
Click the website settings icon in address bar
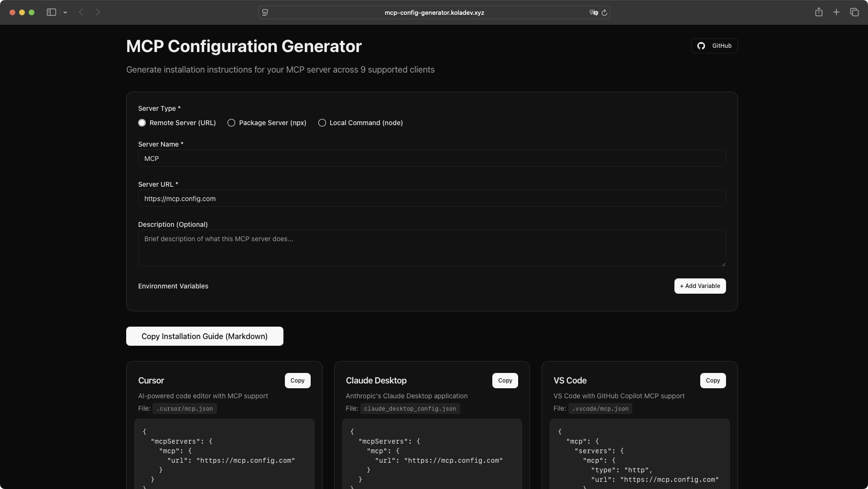(265, 13)
